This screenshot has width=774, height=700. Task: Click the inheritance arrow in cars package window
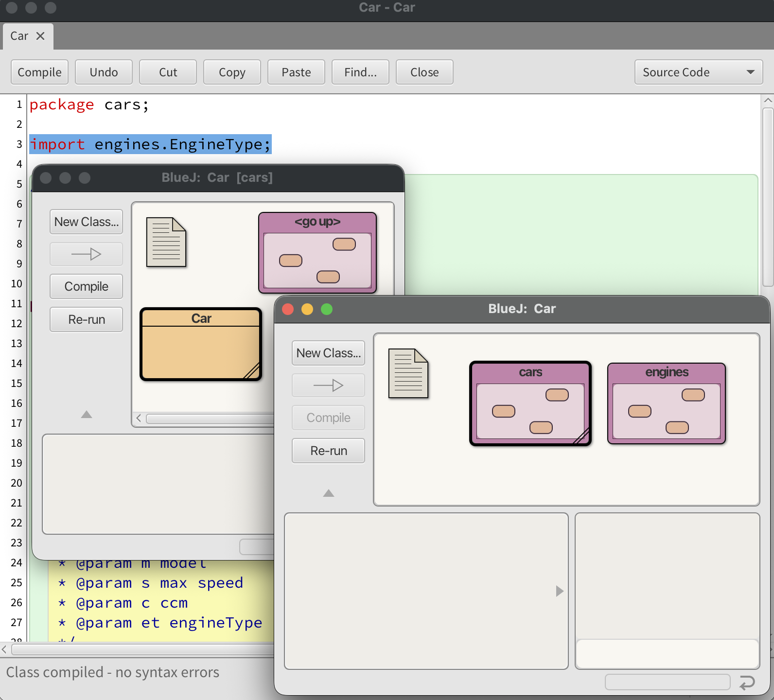[x=86, y=254]
